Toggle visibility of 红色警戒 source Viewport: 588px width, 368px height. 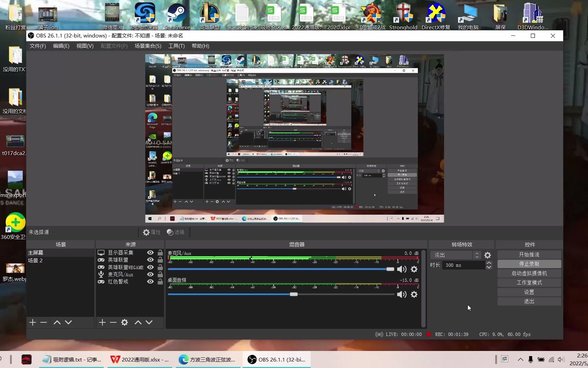[150, 282]
